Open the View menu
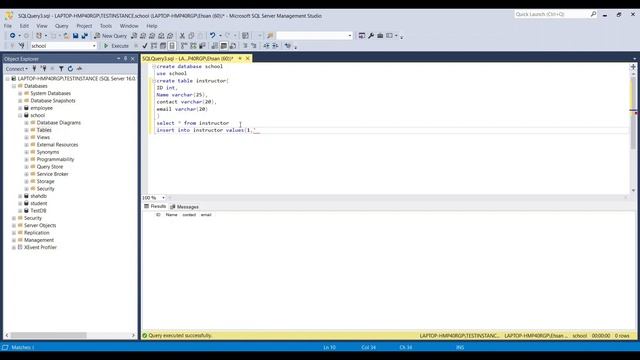The width and height of the screenshot is (640, 360). 42,26
